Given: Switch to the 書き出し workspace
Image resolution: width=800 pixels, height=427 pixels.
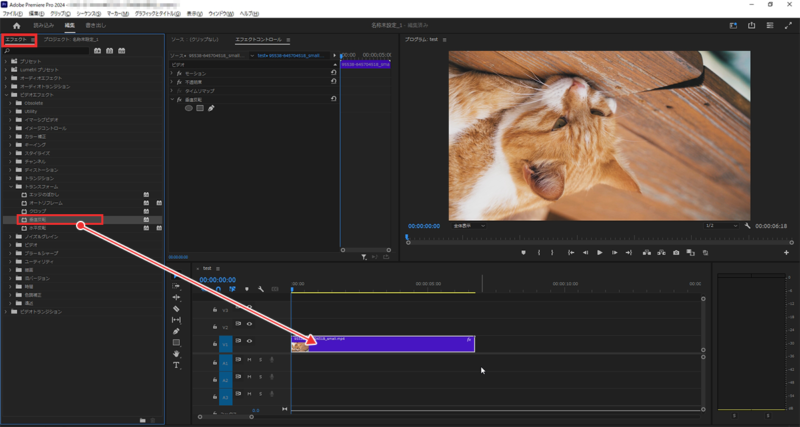Looking at the screenshot, I should tap(95, 25).
